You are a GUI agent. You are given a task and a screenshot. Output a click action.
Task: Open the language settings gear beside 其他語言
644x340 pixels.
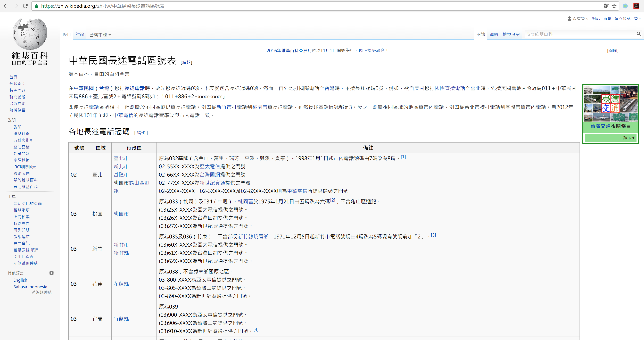coord(52,273)
